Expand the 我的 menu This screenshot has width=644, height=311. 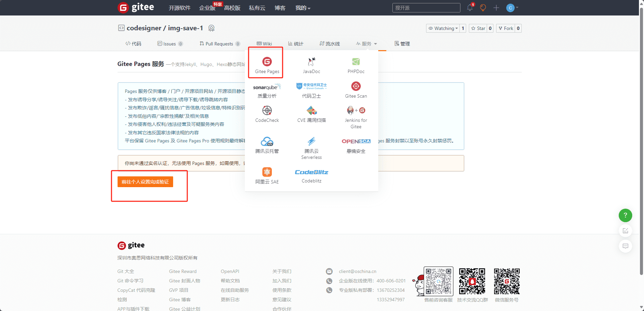tap(302, 8)
